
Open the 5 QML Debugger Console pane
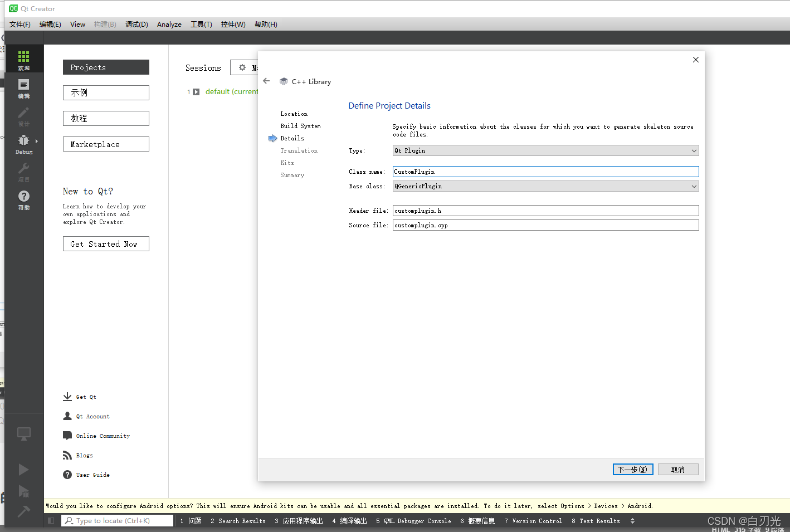[x=413, y=521]
